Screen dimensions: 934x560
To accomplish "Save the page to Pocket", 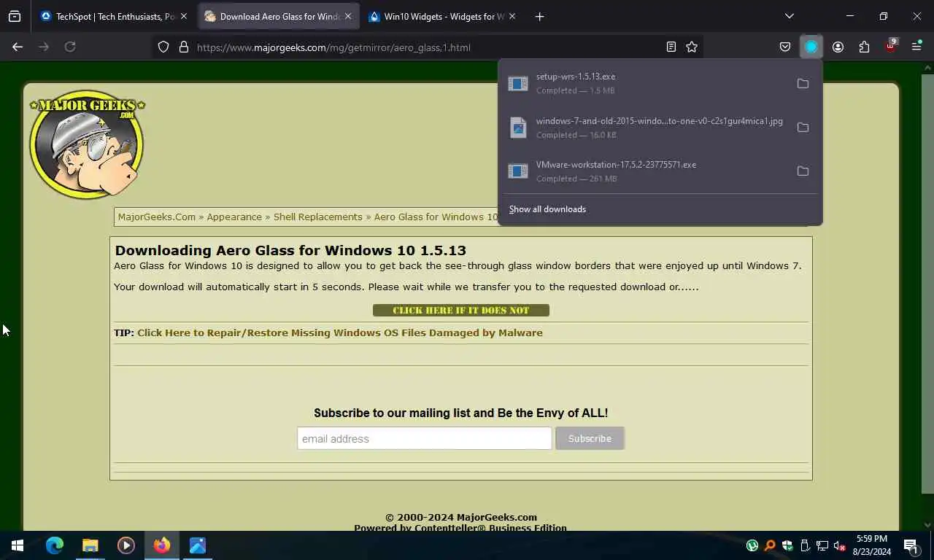I will point(785,47).
